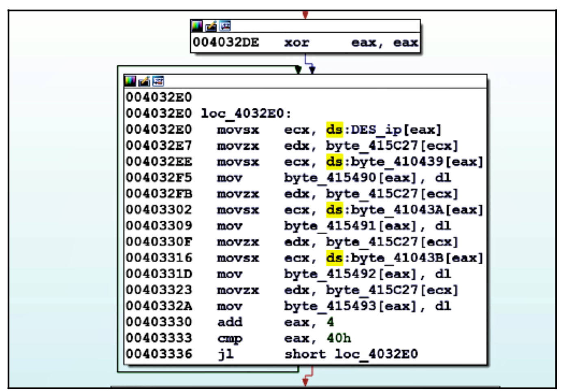Click the mov mnemonic at 004032F5
566x392 pixels.
click(230, 178)
